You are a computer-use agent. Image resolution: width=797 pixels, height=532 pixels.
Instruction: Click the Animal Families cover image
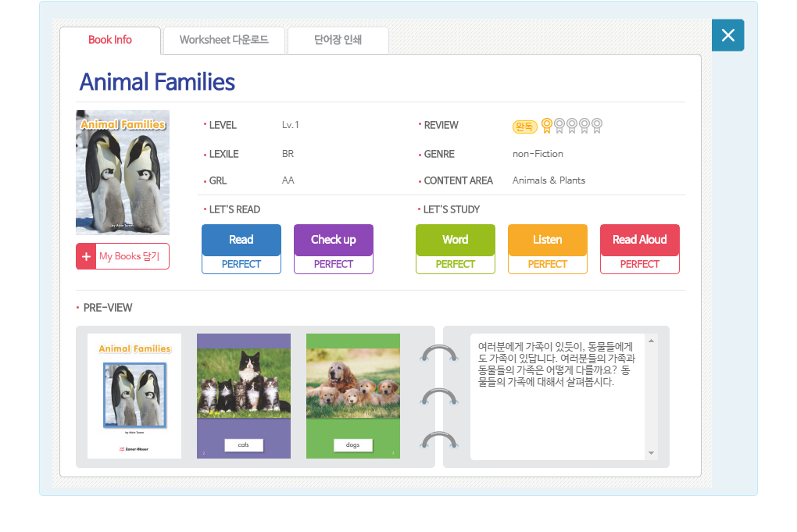(123, 173)
